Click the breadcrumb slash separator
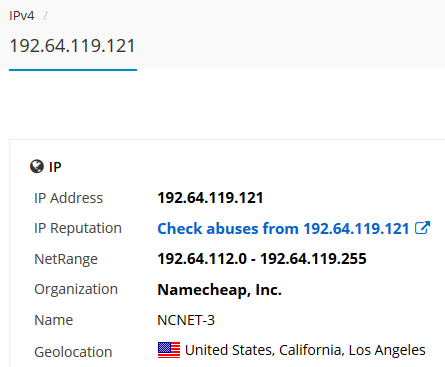Viewport: 445px width, 367px height. [x=45, y=15]
